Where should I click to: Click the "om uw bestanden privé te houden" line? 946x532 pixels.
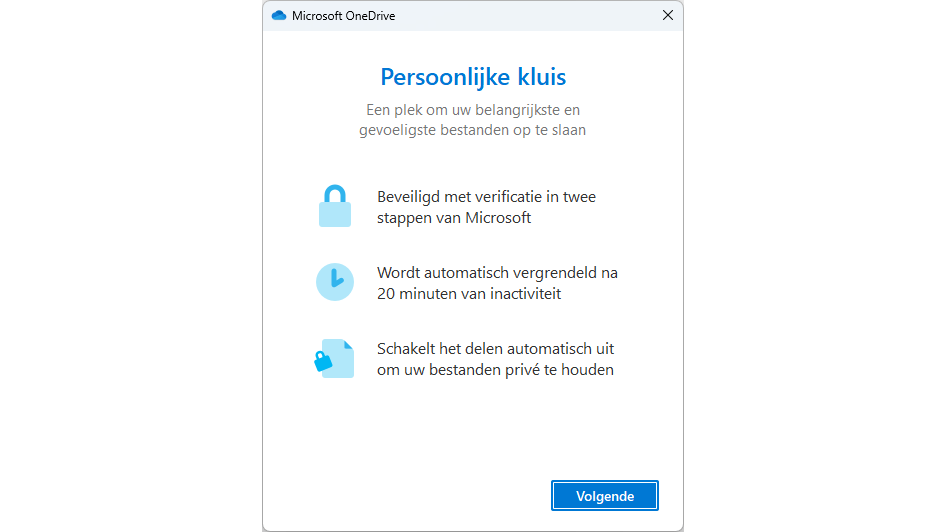click(495, 370)
